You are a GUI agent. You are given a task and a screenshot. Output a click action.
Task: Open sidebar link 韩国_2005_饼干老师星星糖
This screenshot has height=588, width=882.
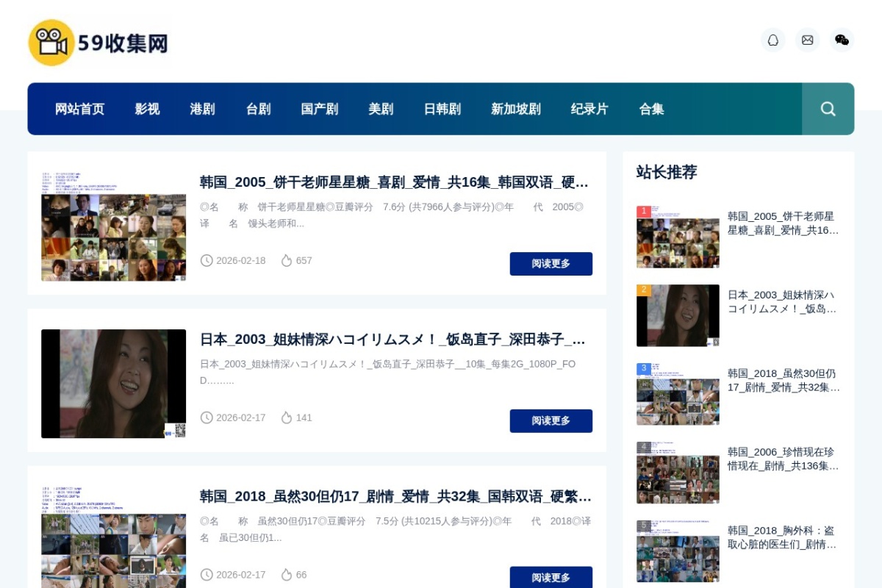[783, 223]
